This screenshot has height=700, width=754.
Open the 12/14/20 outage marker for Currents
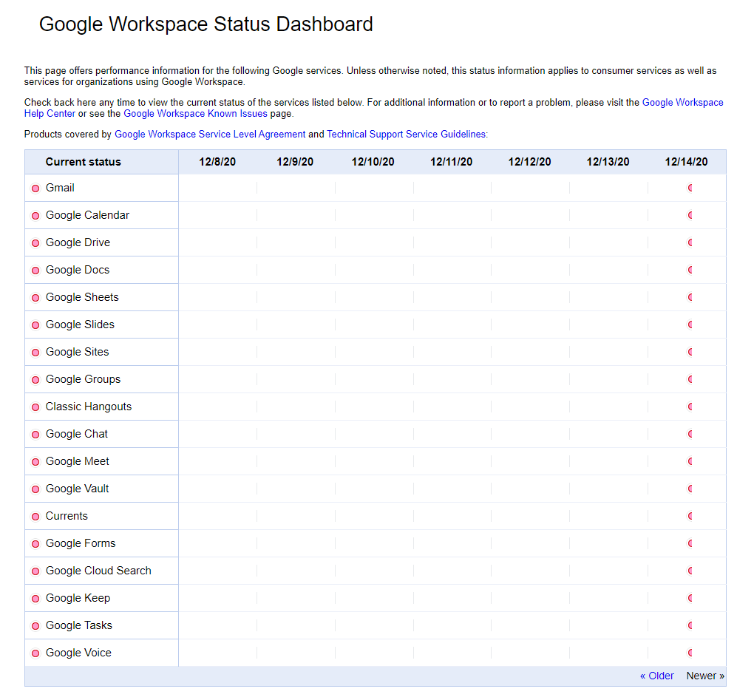coord(690,517)
